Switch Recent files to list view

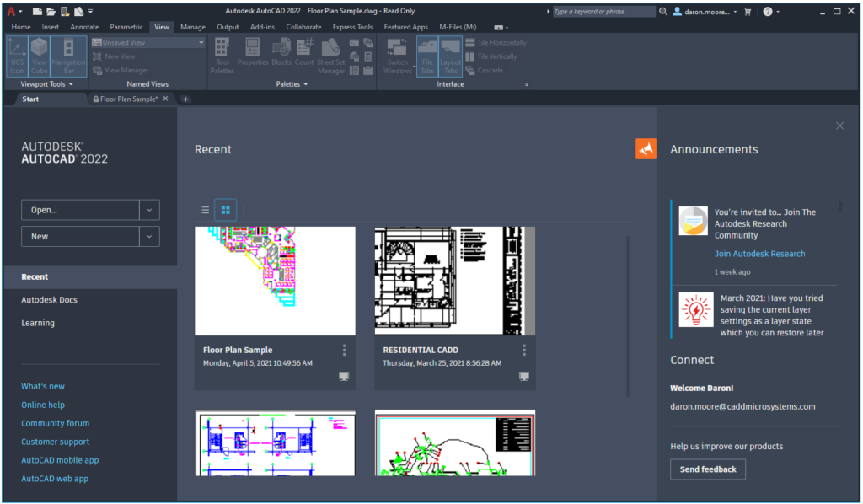pyautogui.click(x=205, y=210)
